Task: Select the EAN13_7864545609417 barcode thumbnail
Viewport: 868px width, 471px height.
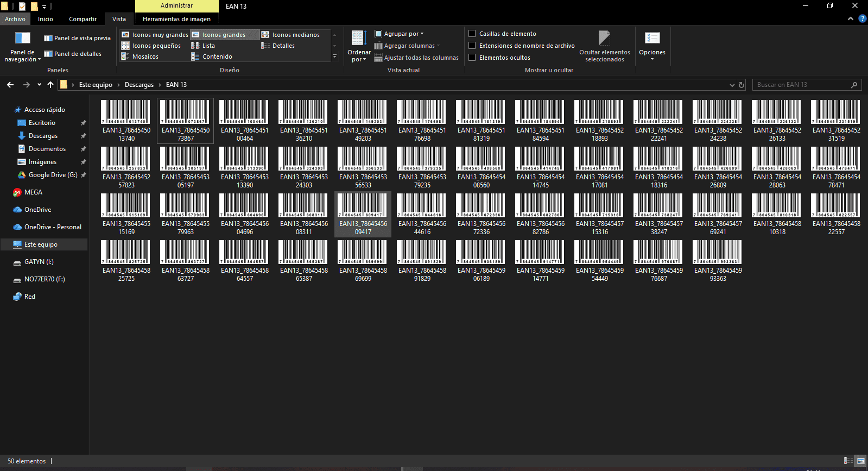Action: (x=363, y=206)
